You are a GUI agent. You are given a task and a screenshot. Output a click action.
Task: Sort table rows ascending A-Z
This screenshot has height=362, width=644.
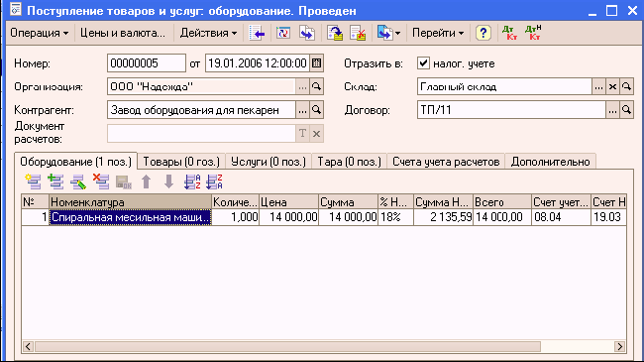pyautogui.click(x=192, y=181)
